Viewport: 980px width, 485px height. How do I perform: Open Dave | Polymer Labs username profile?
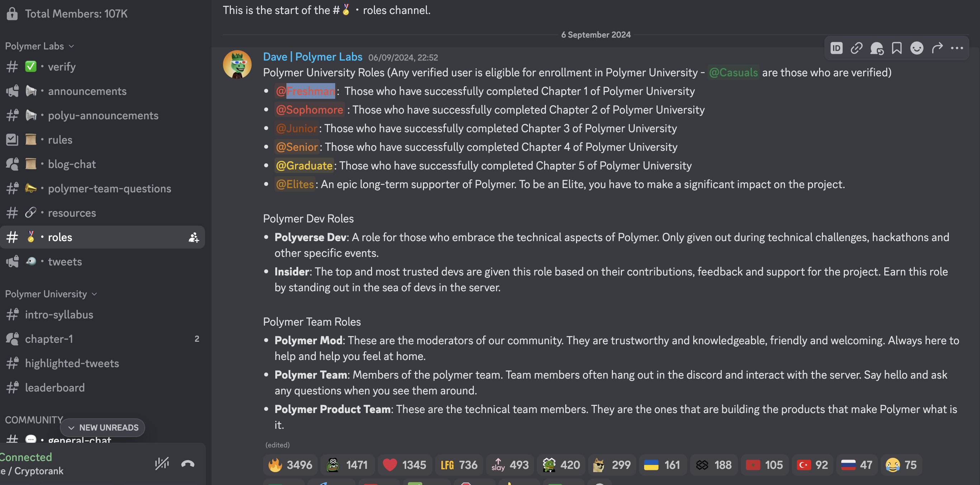(313, 57)
